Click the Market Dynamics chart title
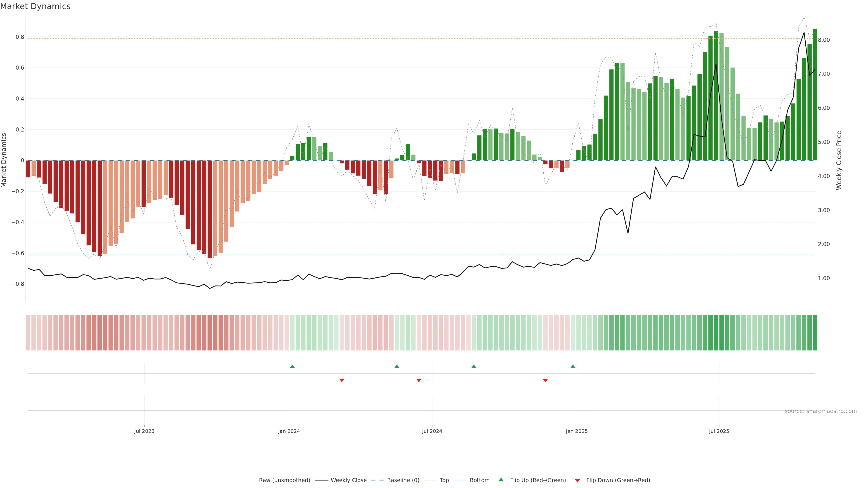This screenshot has height=488, width=868. (35, 6)
